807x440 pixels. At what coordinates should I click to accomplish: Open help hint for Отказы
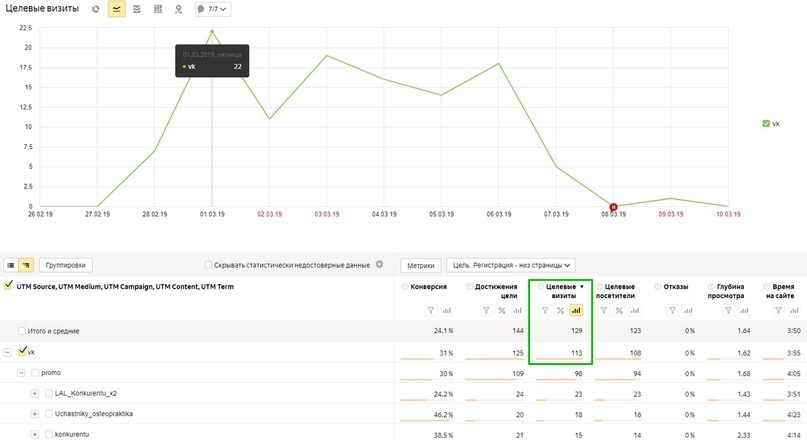click(658, 287)
